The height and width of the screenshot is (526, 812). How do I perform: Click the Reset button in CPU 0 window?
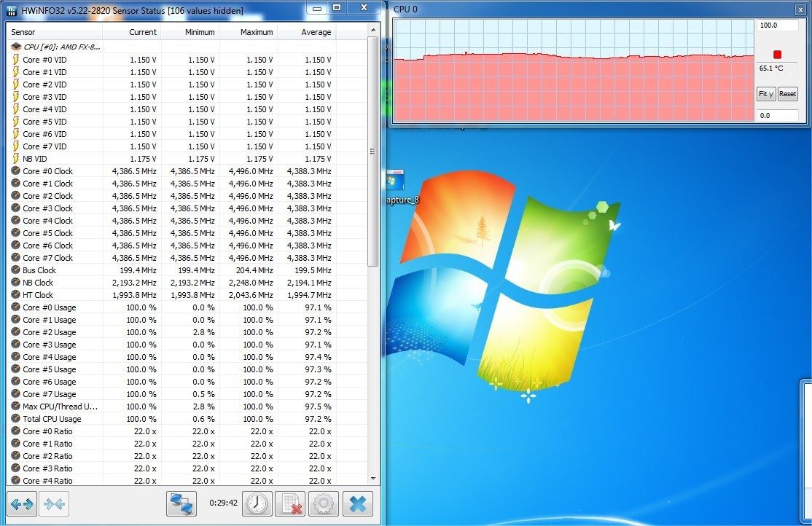(x=787, y=94)
